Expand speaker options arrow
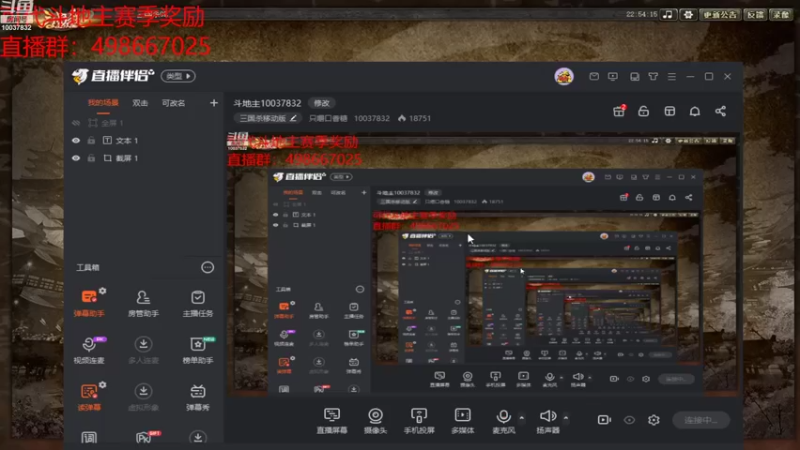Viewport: 800px width, 450px height. coord(566,417)
